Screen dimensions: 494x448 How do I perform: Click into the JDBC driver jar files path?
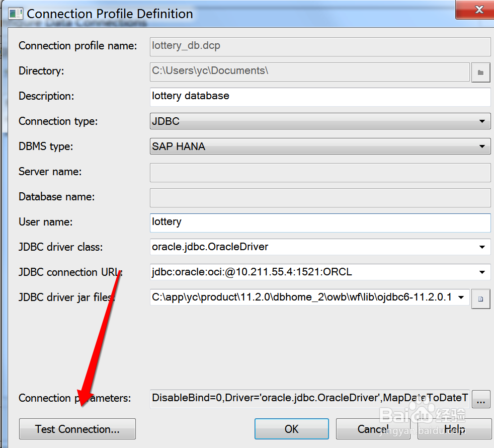pyautogui.click(x=302, y=297)
